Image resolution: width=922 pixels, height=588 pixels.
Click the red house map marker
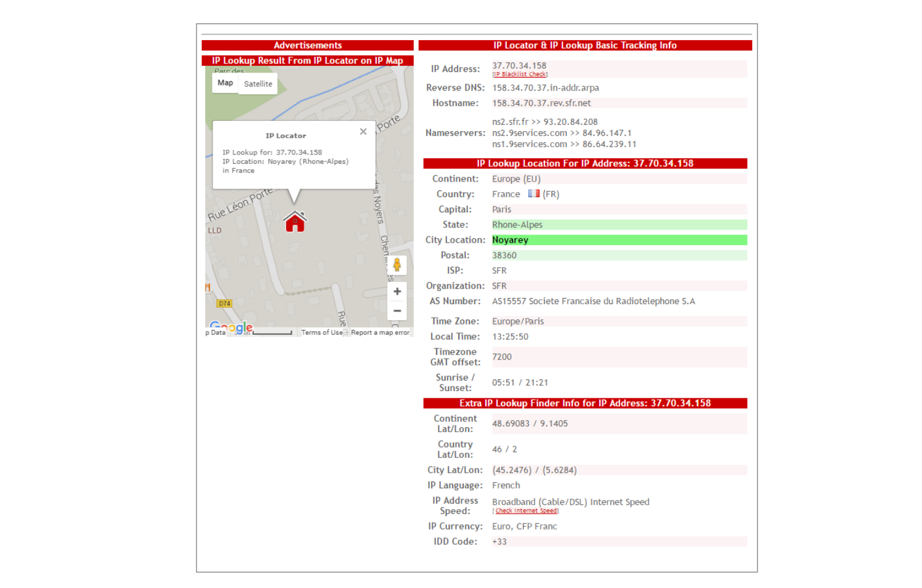[295, 222]
